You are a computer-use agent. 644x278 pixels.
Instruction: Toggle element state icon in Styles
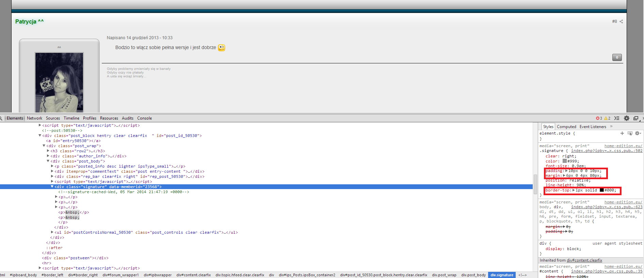pyautogui.click(x=630, y=133)
